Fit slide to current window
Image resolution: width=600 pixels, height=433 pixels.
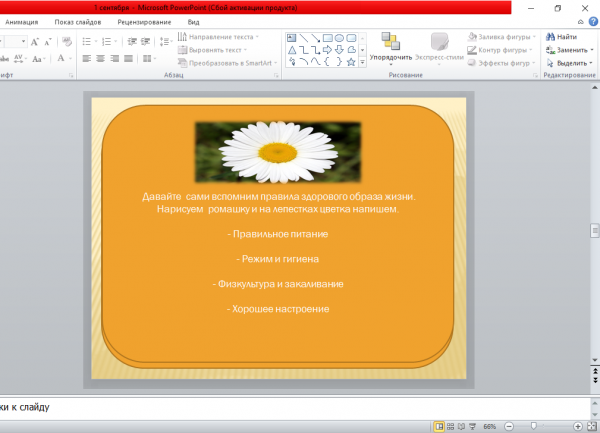[593, 425]
